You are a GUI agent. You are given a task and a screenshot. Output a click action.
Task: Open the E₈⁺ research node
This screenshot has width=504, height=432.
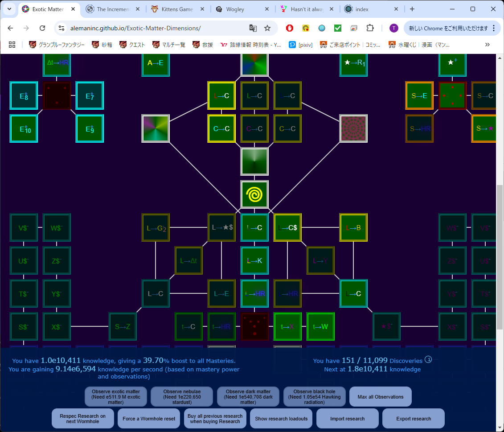point(24,95)
